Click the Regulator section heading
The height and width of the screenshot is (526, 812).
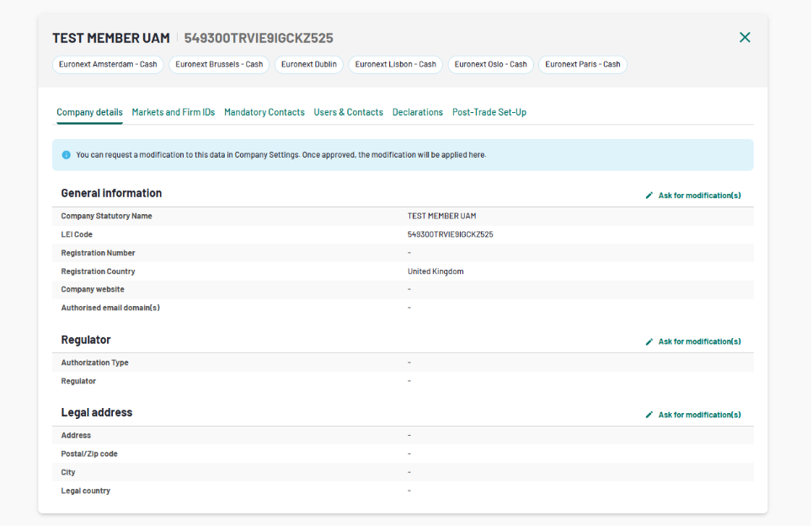coord(86,340)
